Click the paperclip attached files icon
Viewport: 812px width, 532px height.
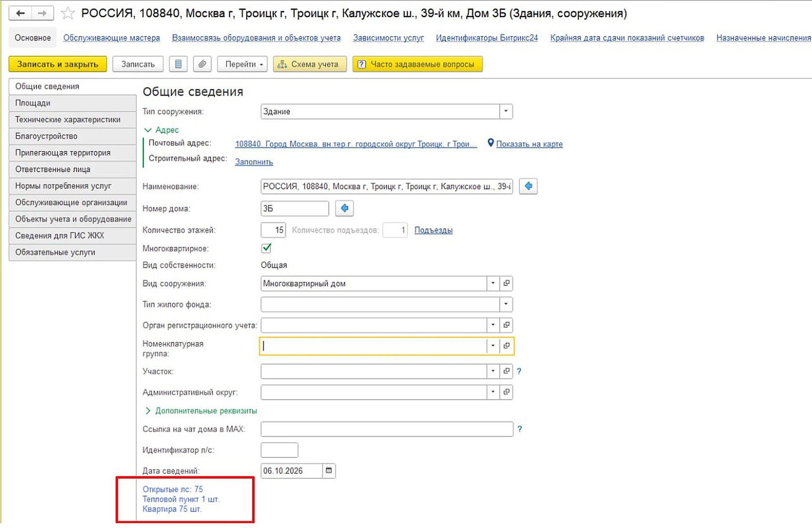point(203,64)
